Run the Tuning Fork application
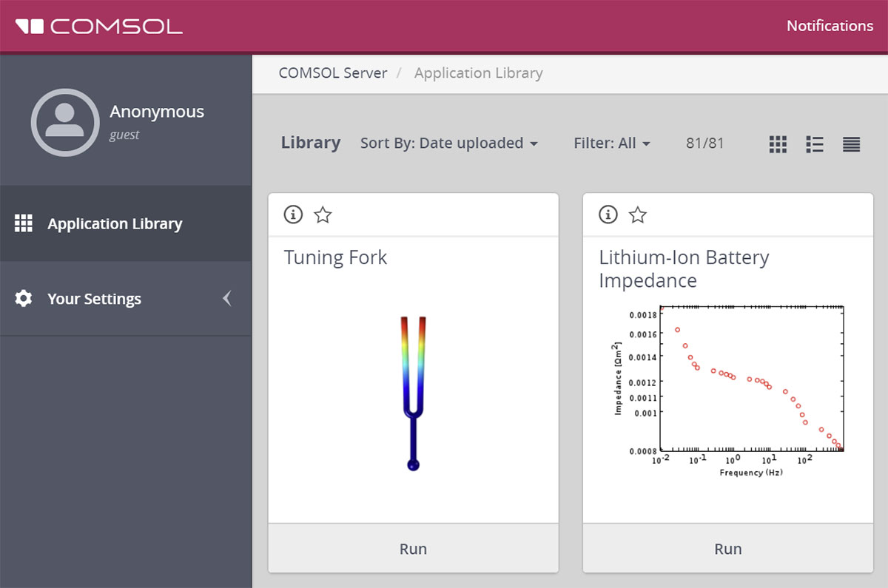The width and height of the screenshot is (888, 588). (413, 549)
